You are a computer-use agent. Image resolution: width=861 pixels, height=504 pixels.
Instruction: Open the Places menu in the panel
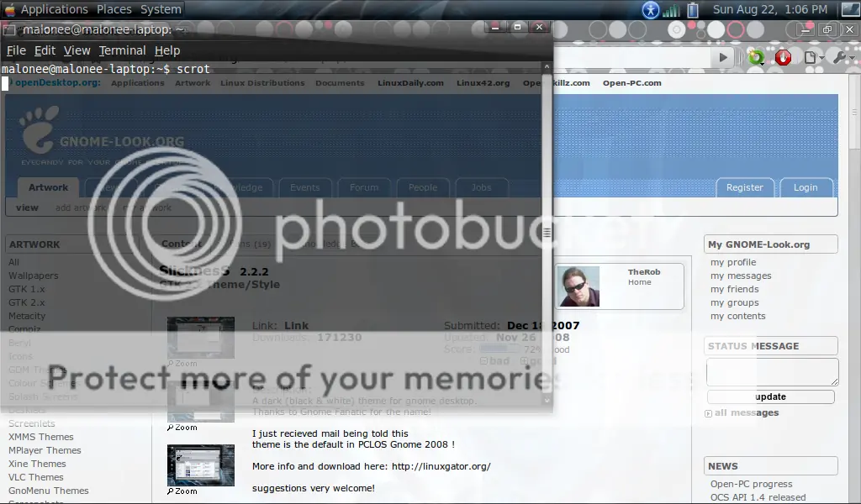[114, 9]
